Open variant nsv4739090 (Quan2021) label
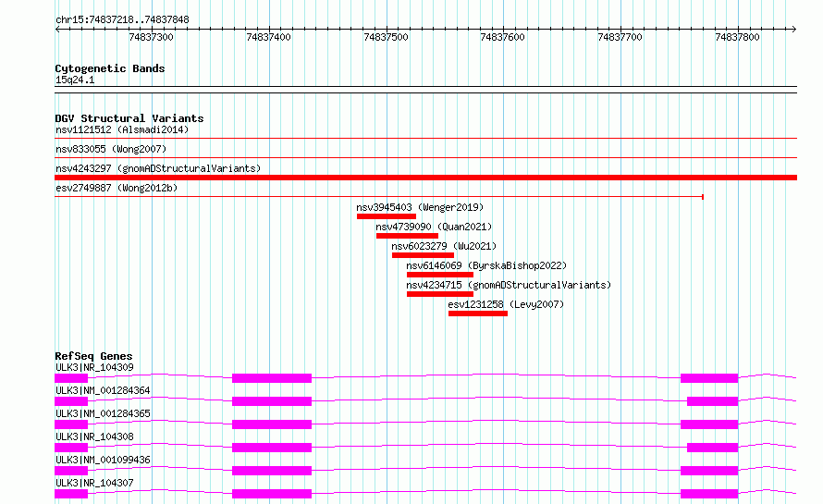Screen dimensions: 823x504 point(434,227)
